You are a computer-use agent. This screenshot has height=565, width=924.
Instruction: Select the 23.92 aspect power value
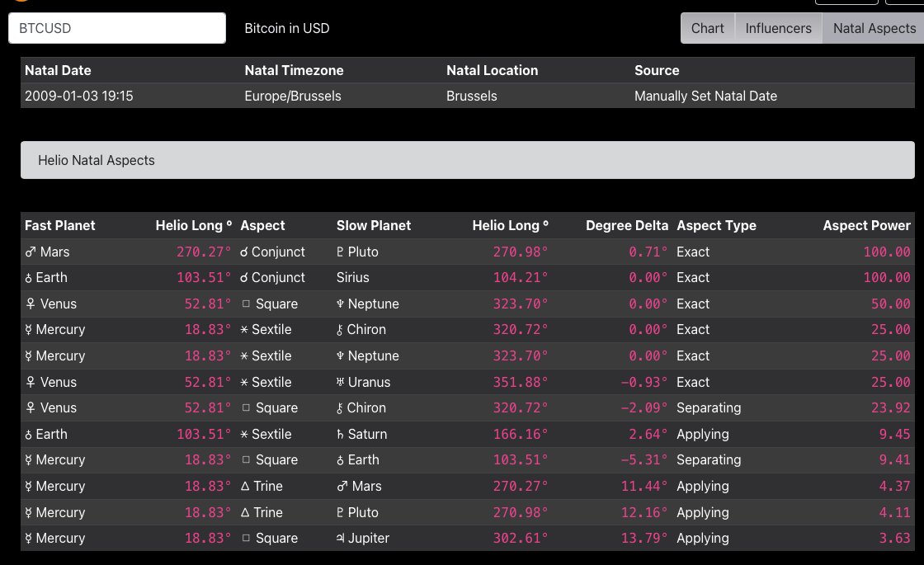tap(890, 407)
